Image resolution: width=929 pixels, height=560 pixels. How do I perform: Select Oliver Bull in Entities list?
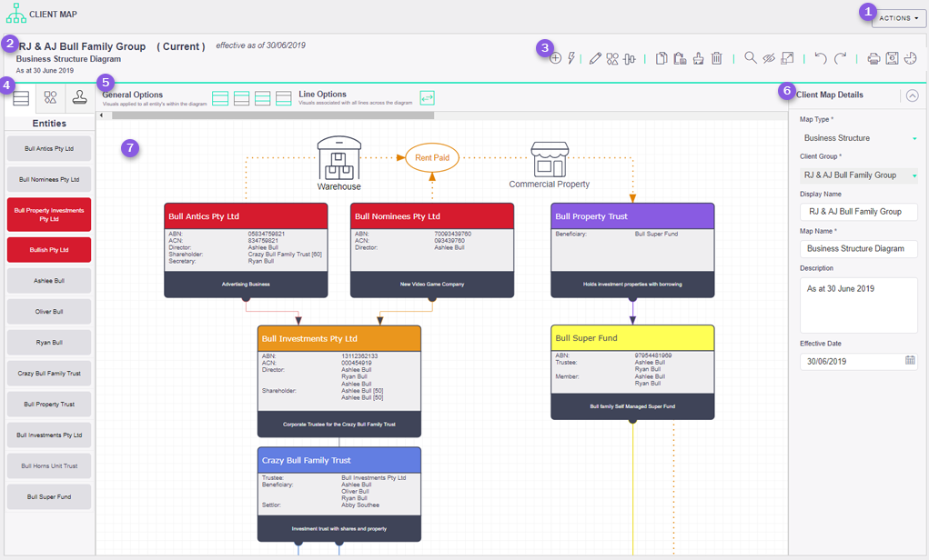coord(49,312)
